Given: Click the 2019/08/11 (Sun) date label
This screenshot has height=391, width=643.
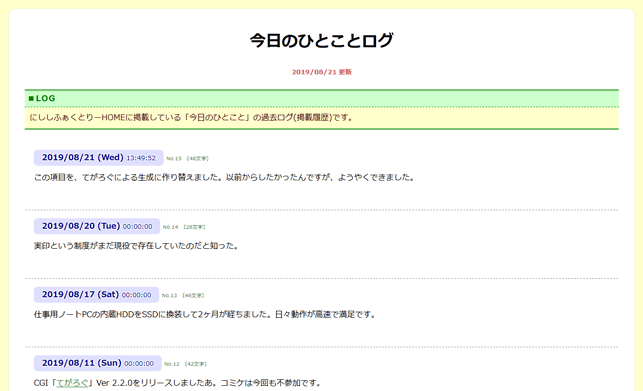Looking at the screenshot, I should 82,363.
